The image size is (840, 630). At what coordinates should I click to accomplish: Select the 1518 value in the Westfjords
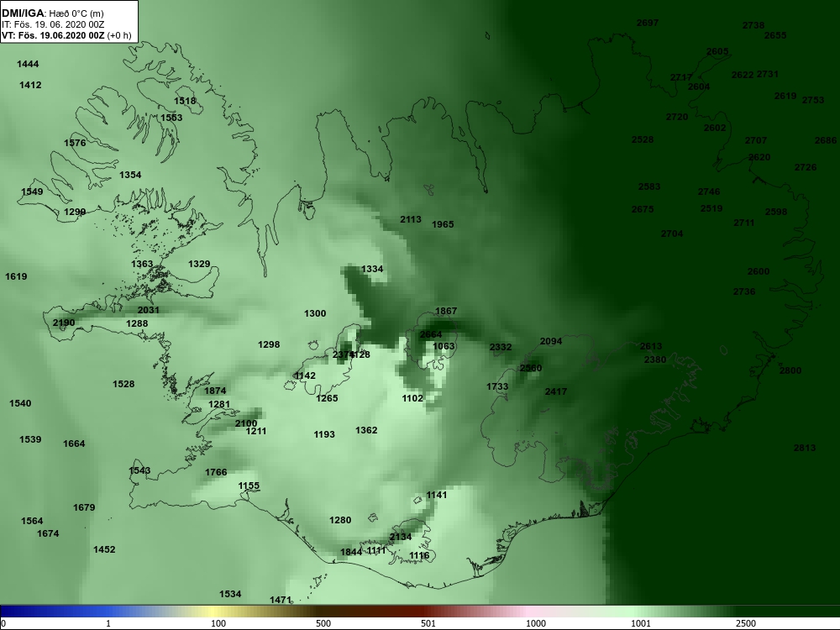click(x=185, y=101)
